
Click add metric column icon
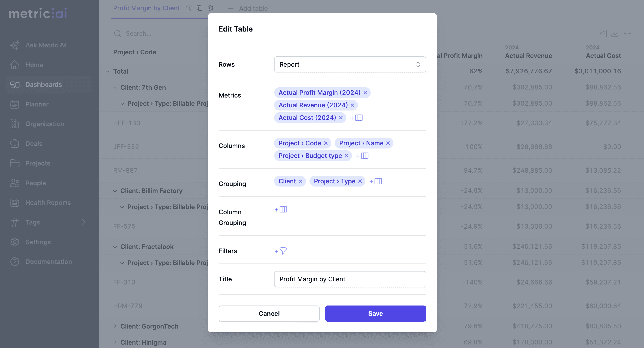[x=356, y=118]
